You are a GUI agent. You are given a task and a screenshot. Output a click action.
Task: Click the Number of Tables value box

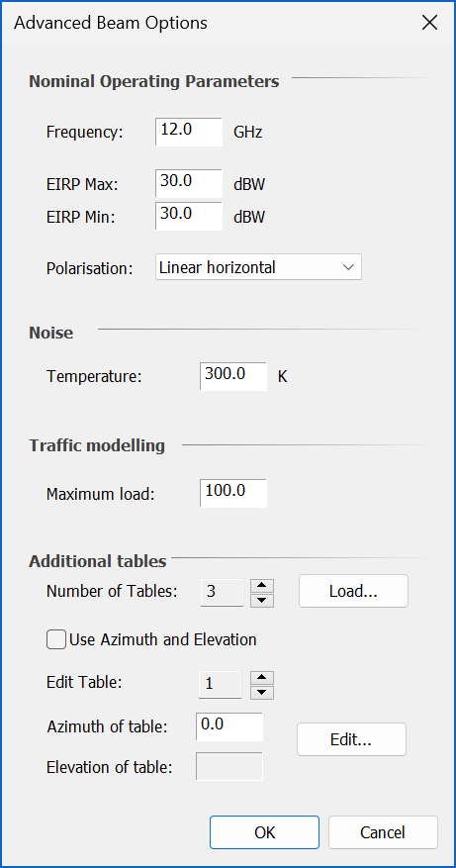[222, 592]
